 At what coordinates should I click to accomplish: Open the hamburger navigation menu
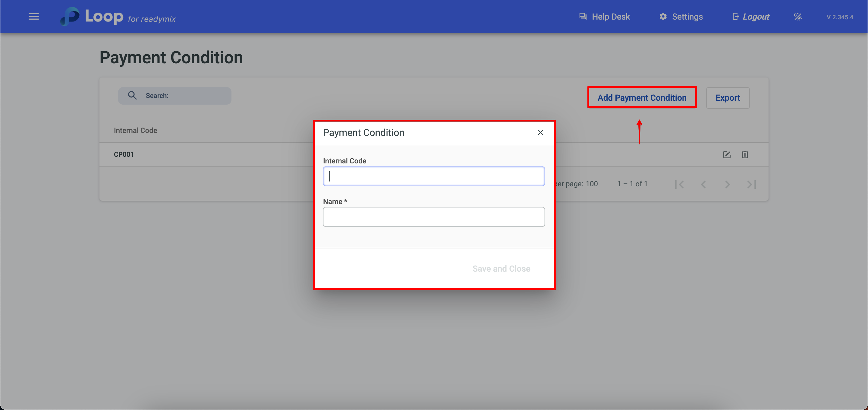click(34, 17)
